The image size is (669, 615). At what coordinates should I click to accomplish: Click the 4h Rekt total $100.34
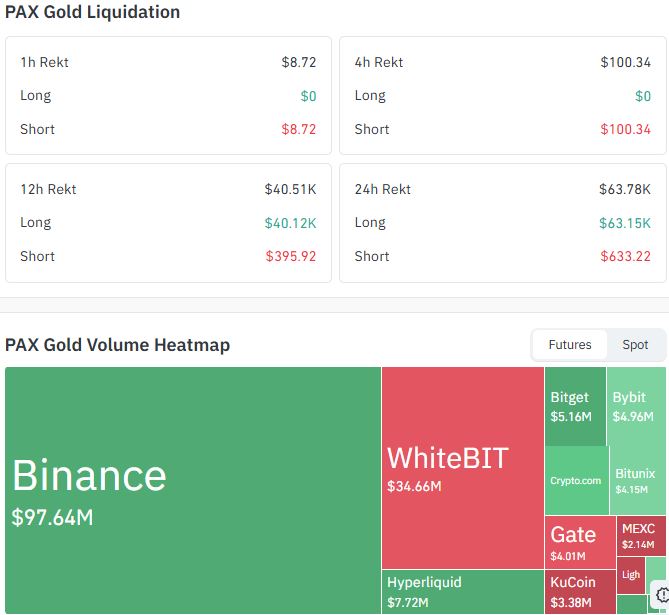pos(625,62)
